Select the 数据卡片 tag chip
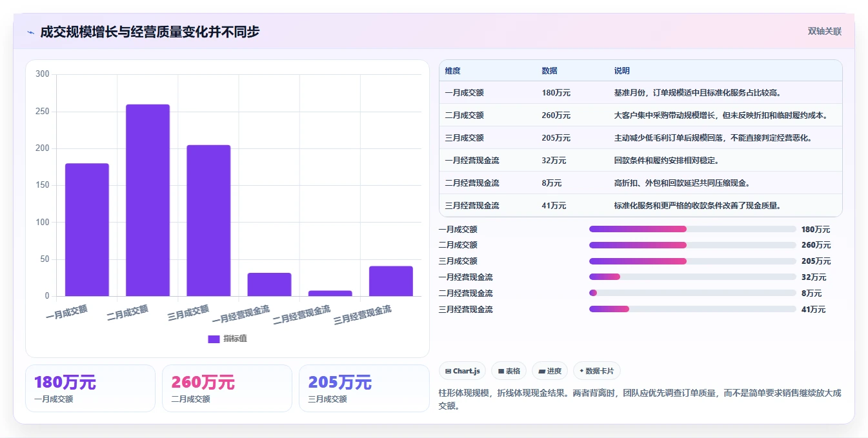The height and width of the screenshot is (438, 868). click(597, 371)
